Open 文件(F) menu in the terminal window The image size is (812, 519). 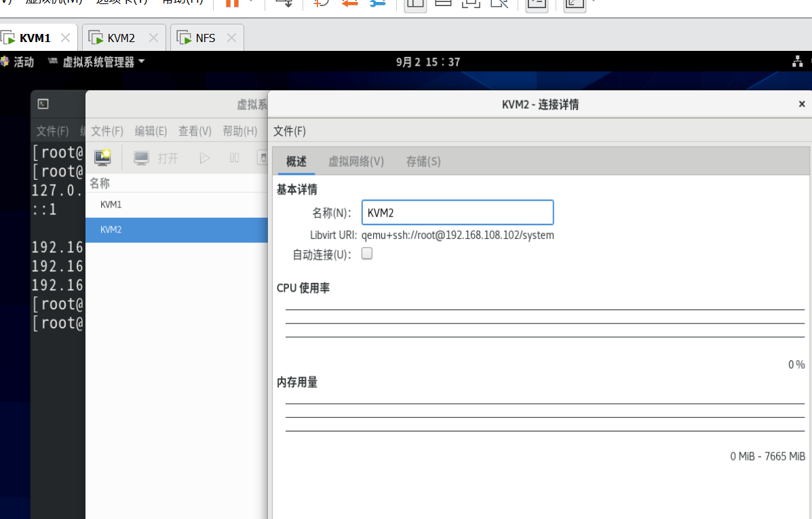(52, 131)
